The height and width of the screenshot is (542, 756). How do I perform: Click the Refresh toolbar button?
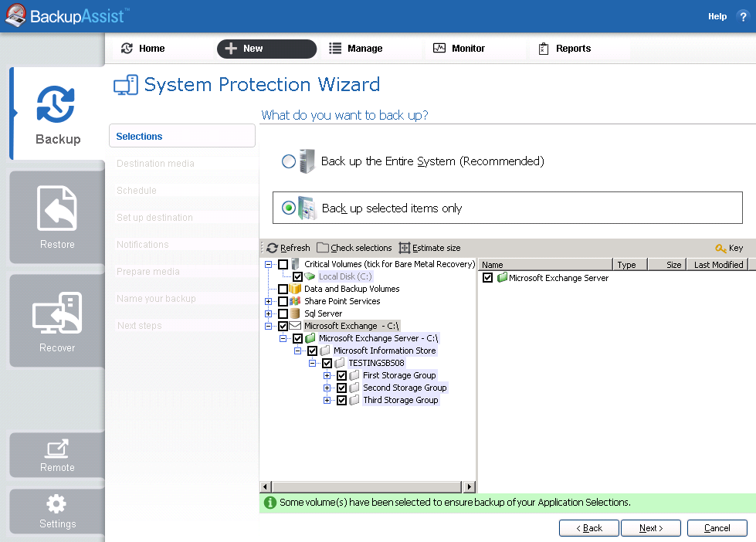tap(288, 248)
